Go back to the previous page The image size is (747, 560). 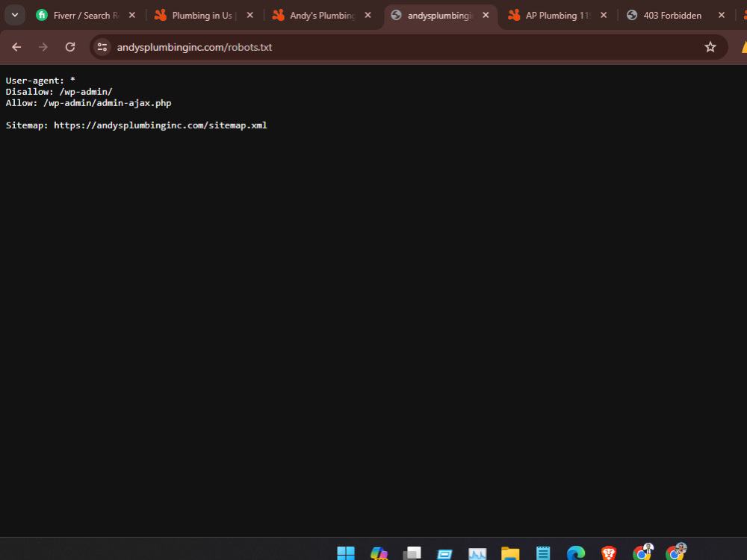(x=16, y=47)
